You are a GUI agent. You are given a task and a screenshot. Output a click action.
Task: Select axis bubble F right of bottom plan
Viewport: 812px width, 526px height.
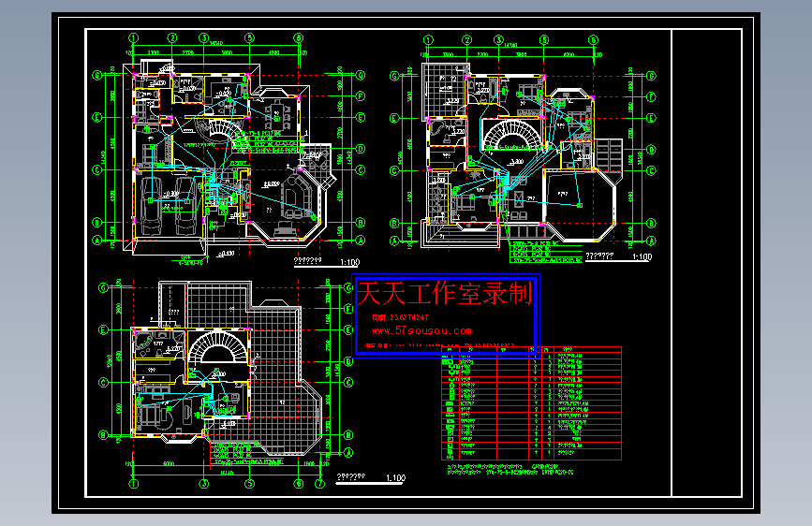[x=348, y=309]
